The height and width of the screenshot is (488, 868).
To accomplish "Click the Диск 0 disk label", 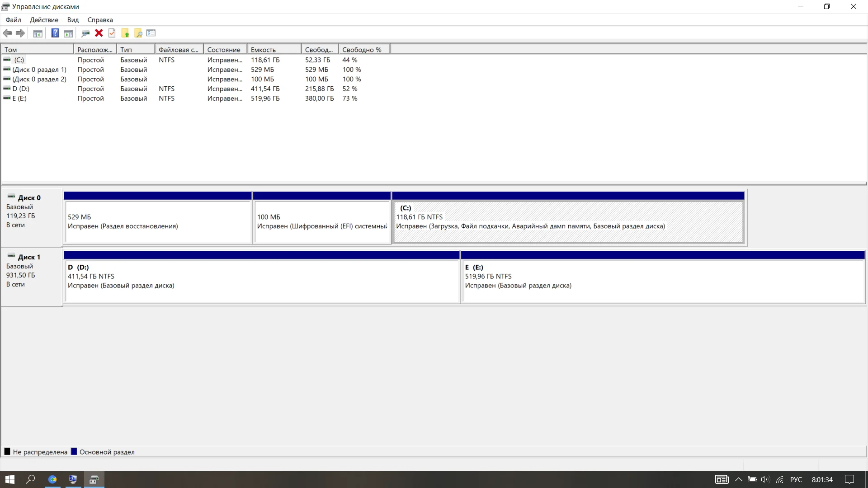I will [29, 197].
